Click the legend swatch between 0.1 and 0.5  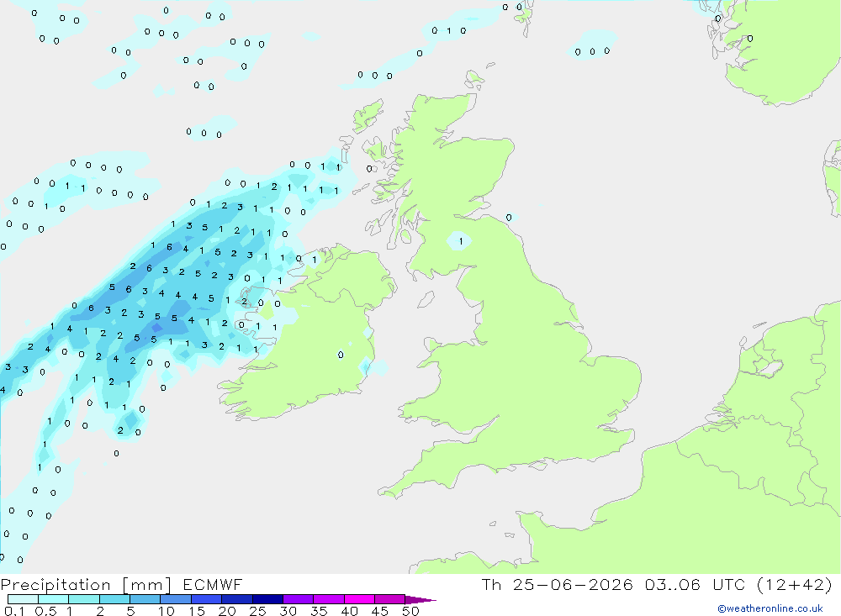point(23,599)
